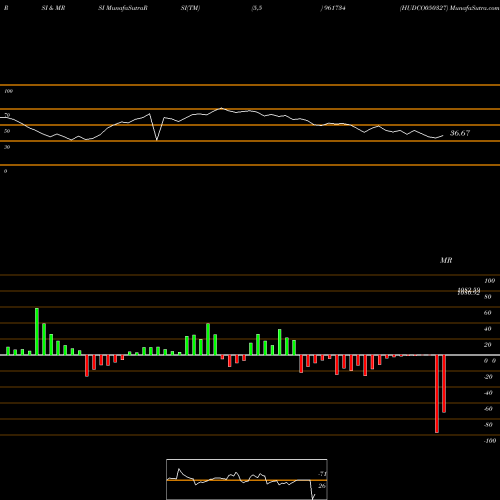This screenshot has width=500, height=500.
Task: Click the 961734 header text
Action: pos(334,8)
